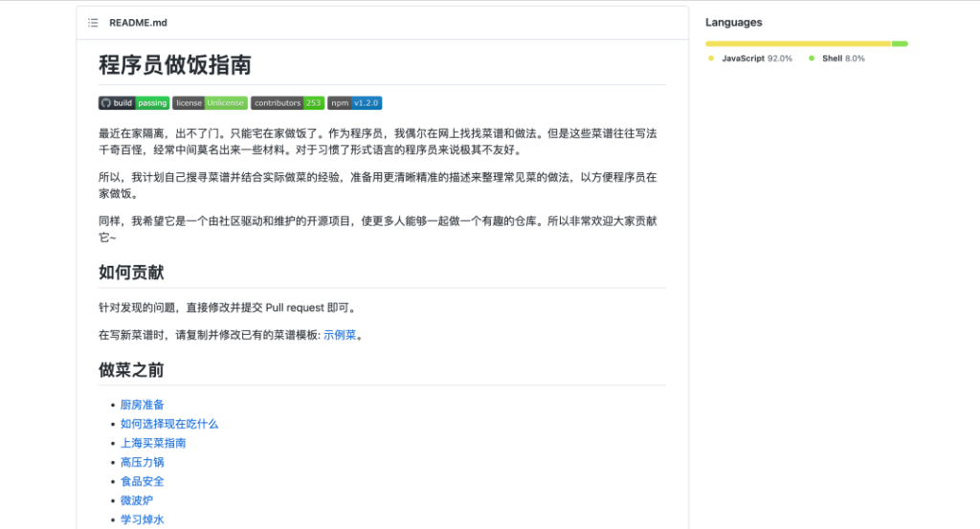Screen dimensions: 980x529
Task: Open the 上海买菜指南 link
Action: (x=153, y=443)
